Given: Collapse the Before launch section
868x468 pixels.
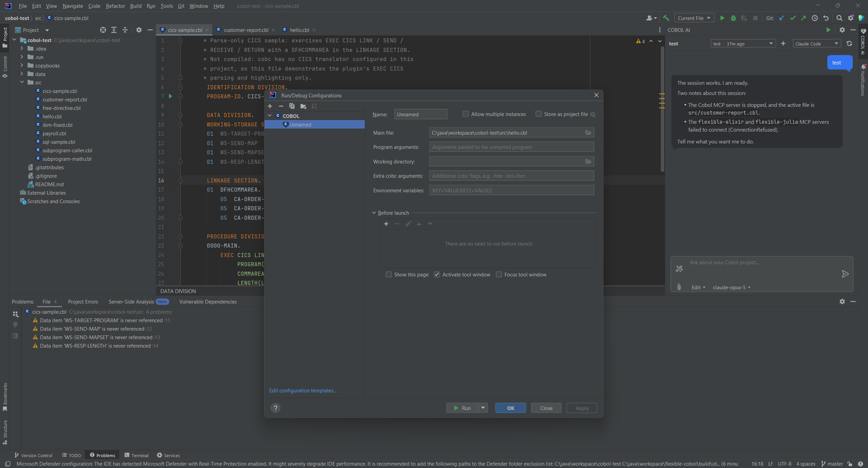Looking at the screenshot, I should 374,213.
